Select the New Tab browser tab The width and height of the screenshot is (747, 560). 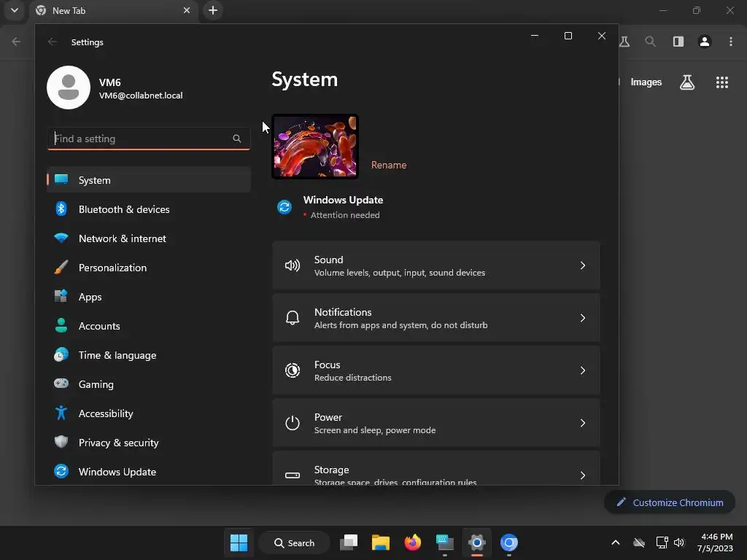(x=113, y=10)
